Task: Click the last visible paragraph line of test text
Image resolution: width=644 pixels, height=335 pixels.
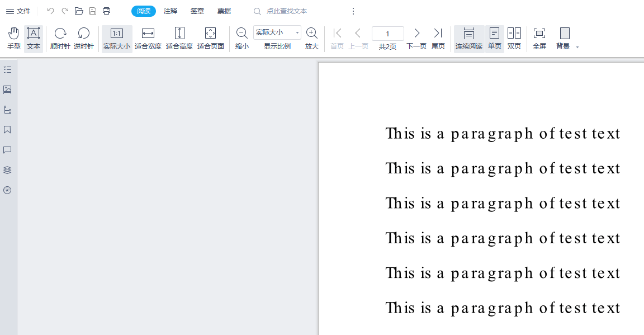Action: (x=503, y=308)
